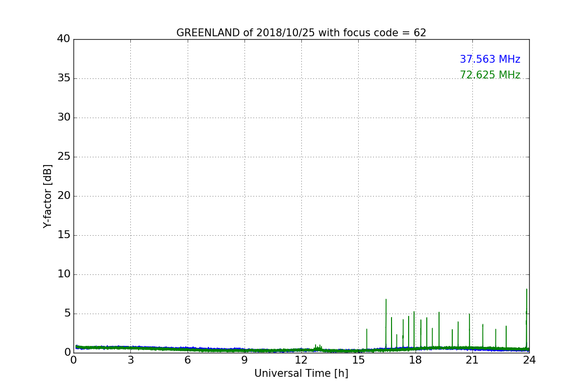
Task: Click the y-axis tick label 30
Action: pos(64,117)
